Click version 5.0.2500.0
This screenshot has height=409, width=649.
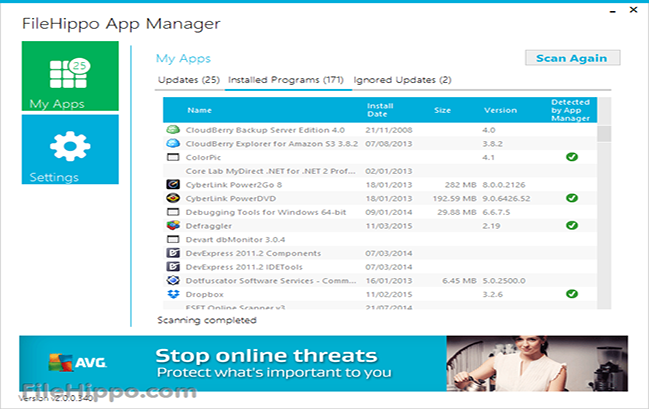pyautogui.click(x=504, y=280)
